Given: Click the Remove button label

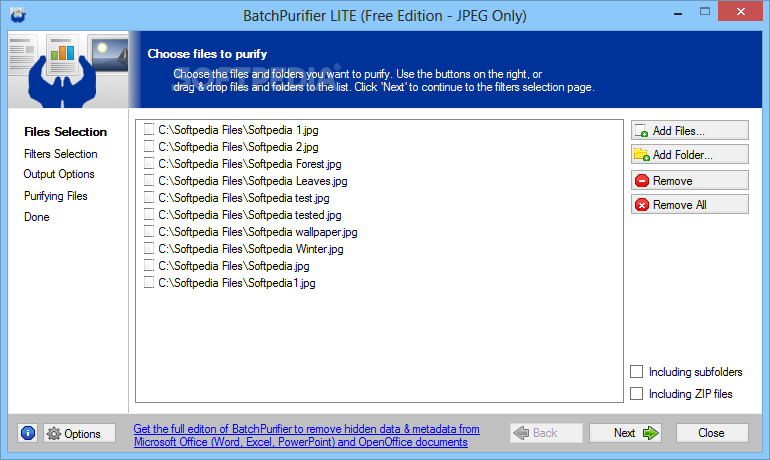Looking at the screenshot, I should 672,181.
